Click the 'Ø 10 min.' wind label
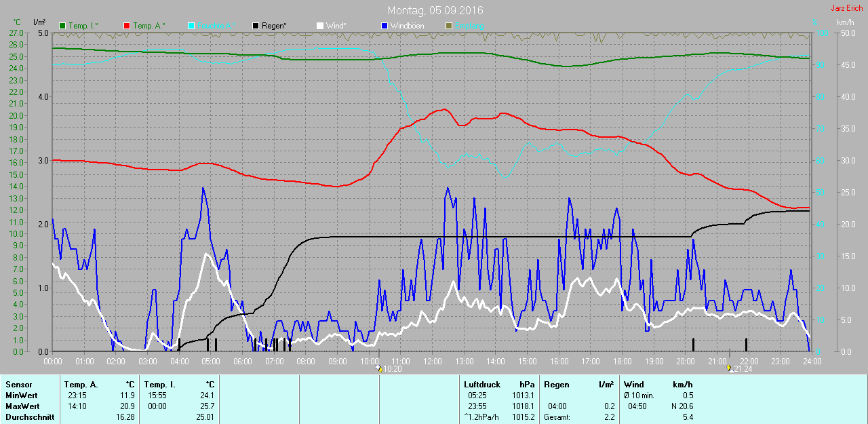 [639, 396]
